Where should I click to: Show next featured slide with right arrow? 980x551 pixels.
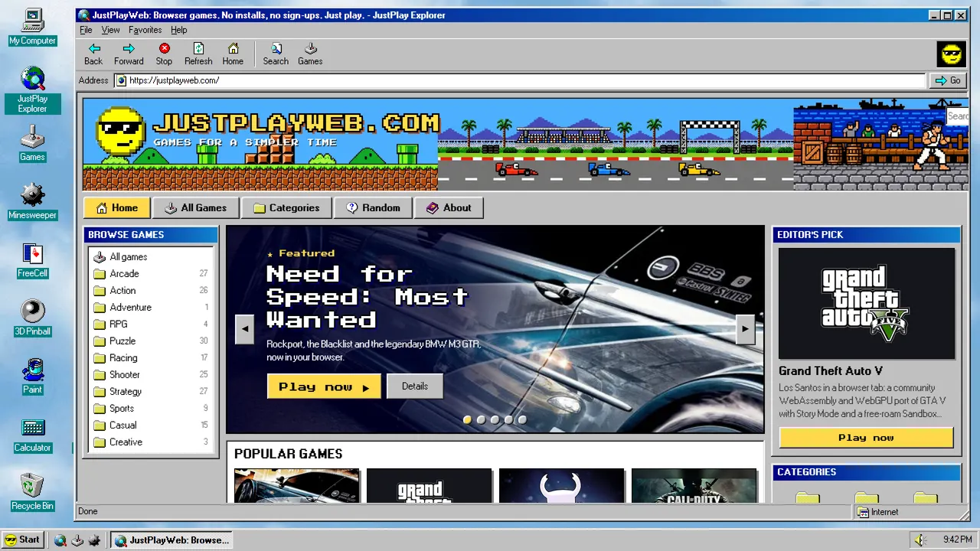[745, 329]
